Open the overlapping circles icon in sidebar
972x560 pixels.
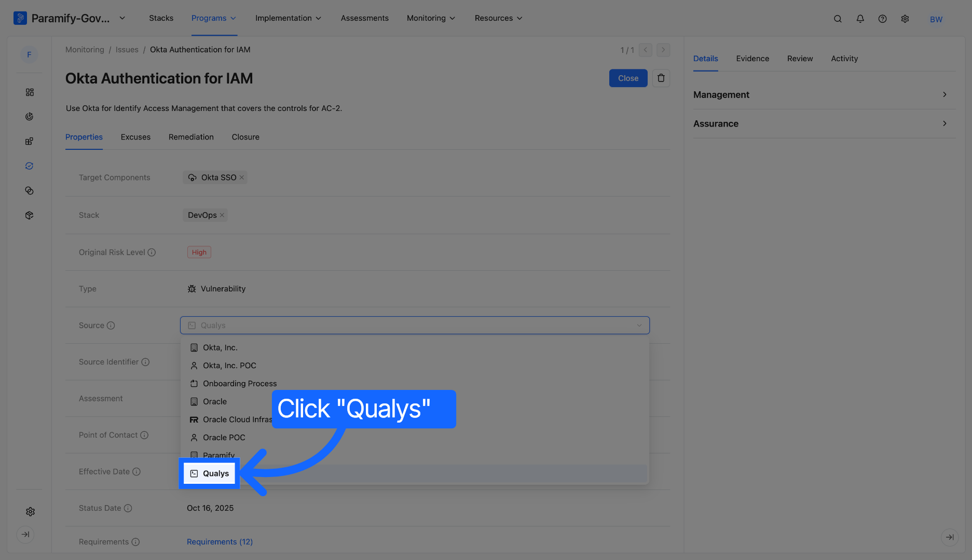pos(30,191)
